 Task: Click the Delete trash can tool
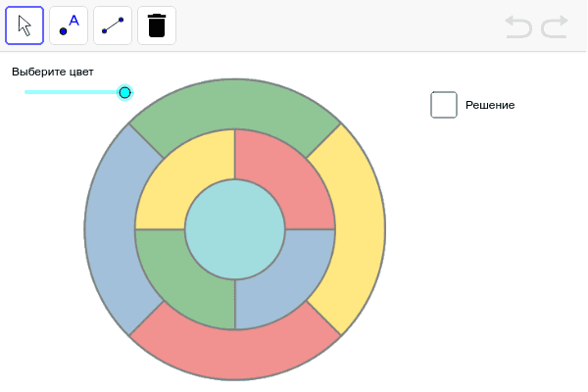[157, 25]
